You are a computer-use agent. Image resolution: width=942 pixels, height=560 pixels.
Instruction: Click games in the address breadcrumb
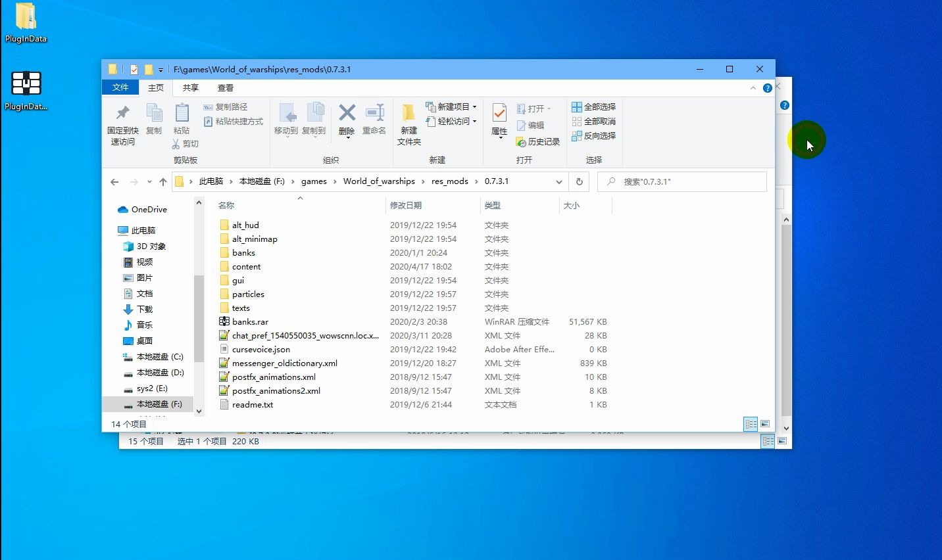tap(314, 181)
